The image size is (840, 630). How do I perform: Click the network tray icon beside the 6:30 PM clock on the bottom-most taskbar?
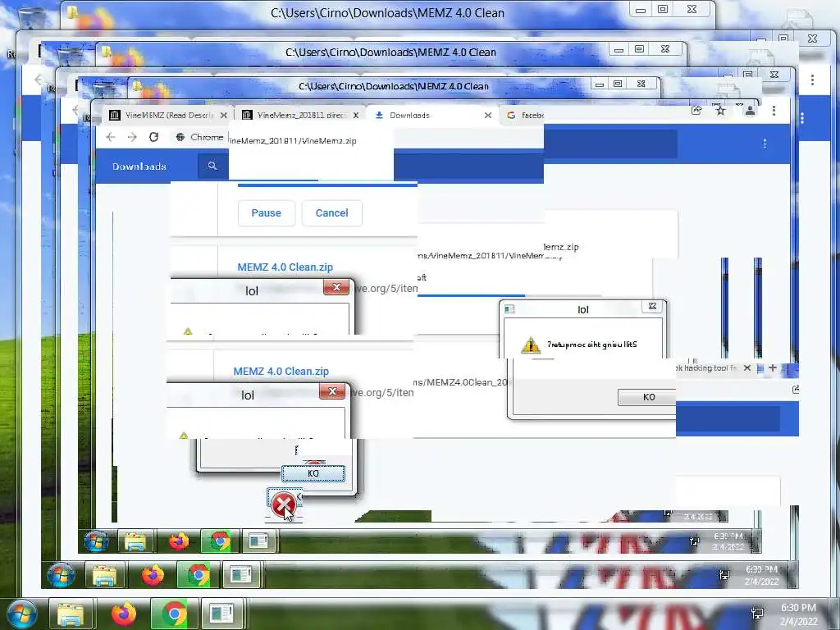[757, 614]
